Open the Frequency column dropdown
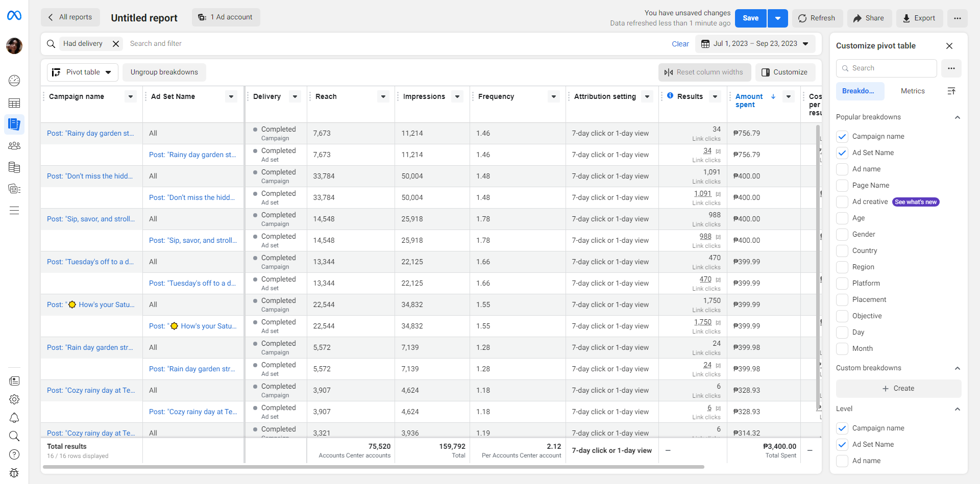Image resolution: width=980 pixels, height=484 pixels. tap(553, 96)
